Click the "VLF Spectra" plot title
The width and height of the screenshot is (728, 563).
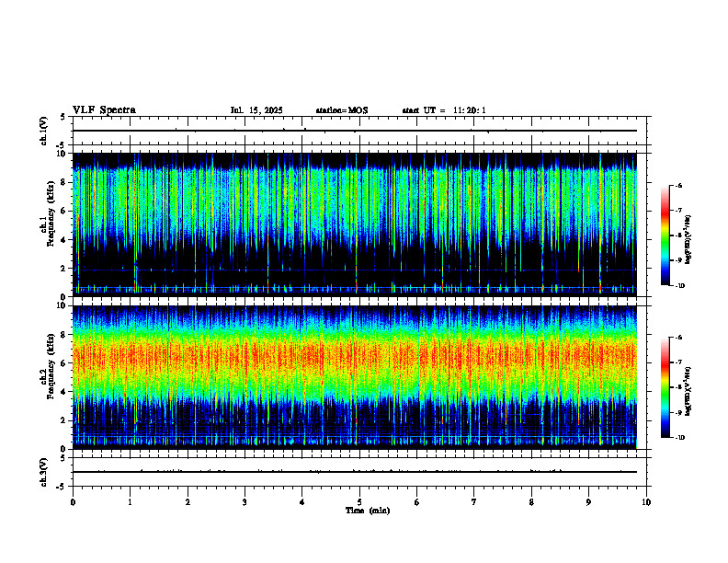(x=104, y=110)
